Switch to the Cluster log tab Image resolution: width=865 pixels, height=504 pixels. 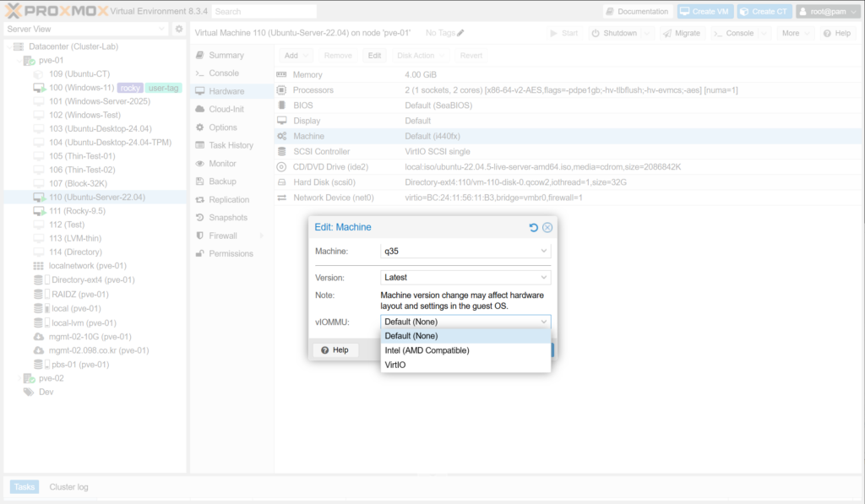(68, 487)
